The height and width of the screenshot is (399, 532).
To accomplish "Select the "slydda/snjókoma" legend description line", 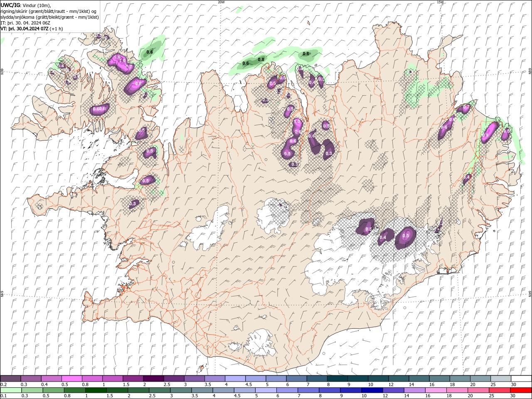I will click(50, 17).
